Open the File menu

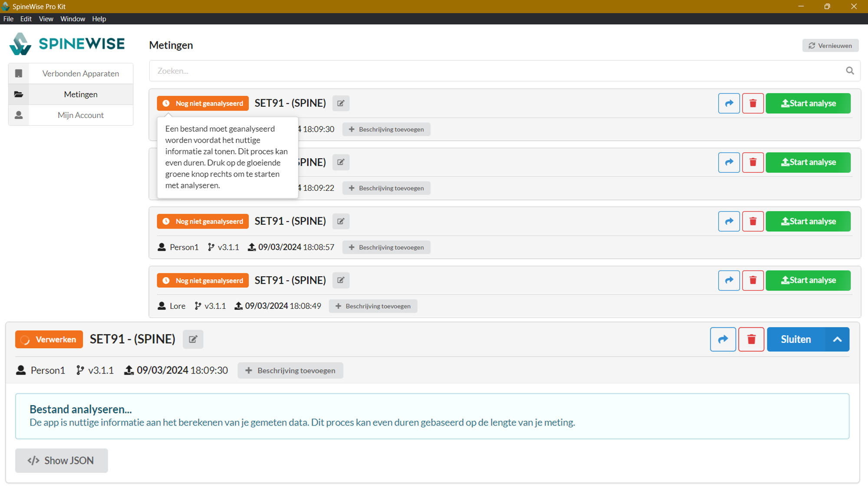pyautogui.click(x=8, y=19)
